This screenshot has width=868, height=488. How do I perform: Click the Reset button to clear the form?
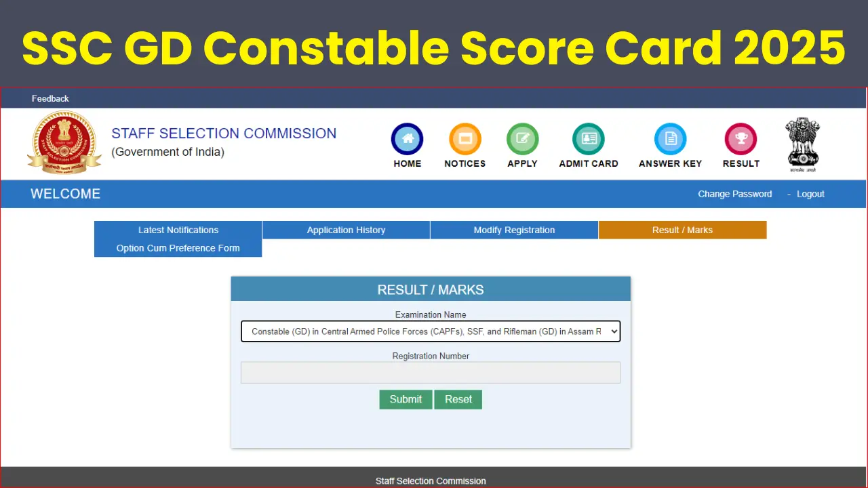pos(458,399)
